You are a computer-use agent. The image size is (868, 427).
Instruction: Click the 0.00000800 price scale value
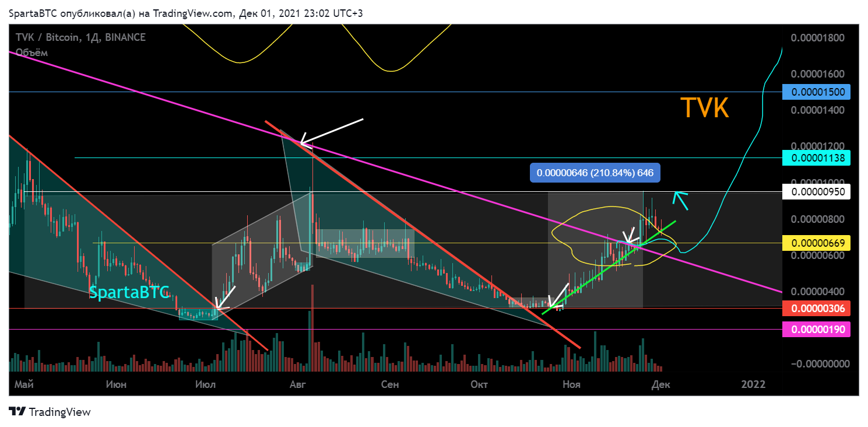817,219
